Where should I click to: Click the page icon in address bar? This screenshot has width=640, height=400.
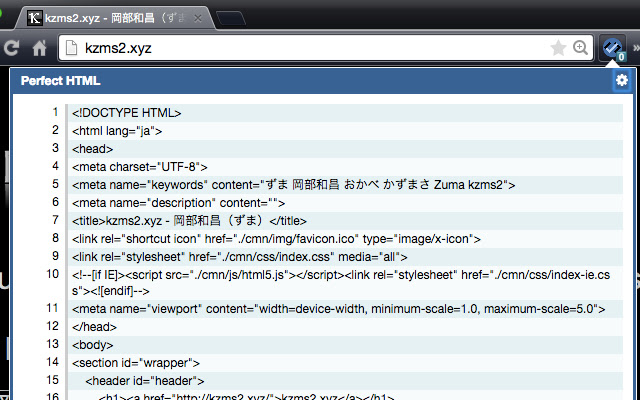click(70, 47)
